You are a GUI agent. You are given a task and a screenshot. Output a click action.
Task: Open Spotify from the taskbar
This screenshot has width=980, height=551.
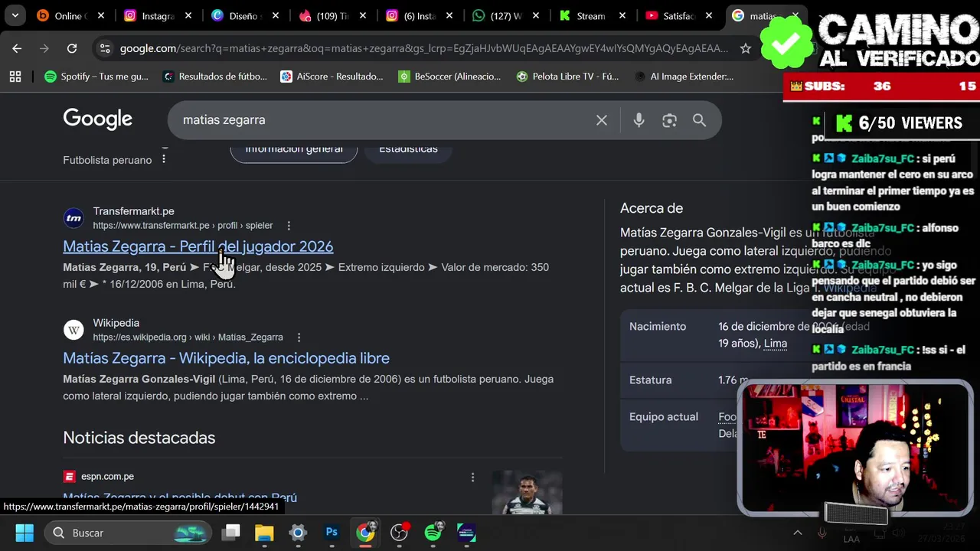(433, 533)
